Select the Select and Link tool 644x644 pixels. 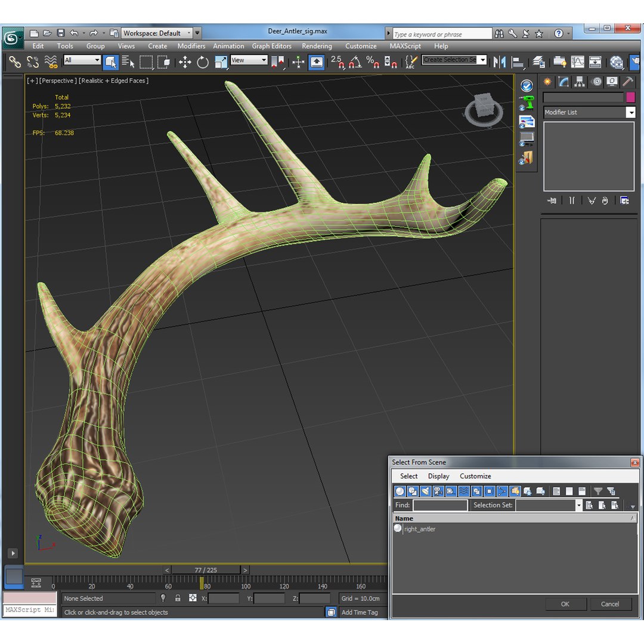coord(15,62)
